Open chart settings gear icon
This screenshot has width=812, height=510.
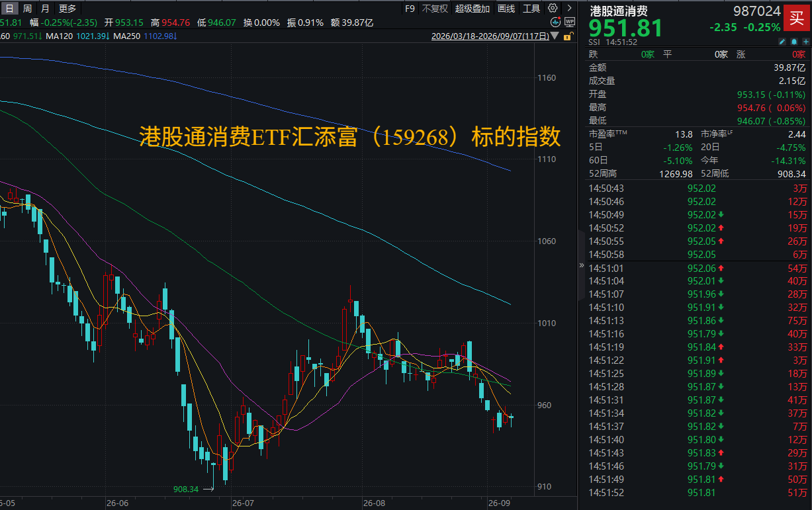pos(553,9)
